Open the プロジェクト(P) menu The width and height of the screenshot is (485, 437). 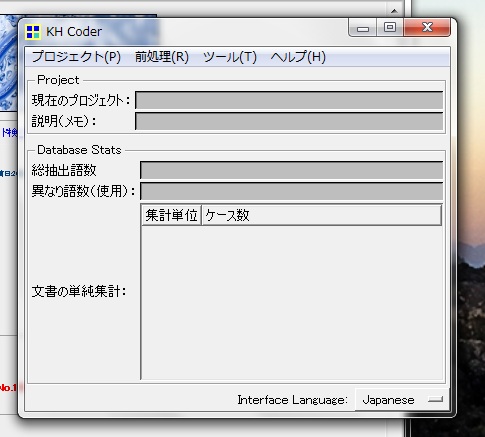pos(76,57)
